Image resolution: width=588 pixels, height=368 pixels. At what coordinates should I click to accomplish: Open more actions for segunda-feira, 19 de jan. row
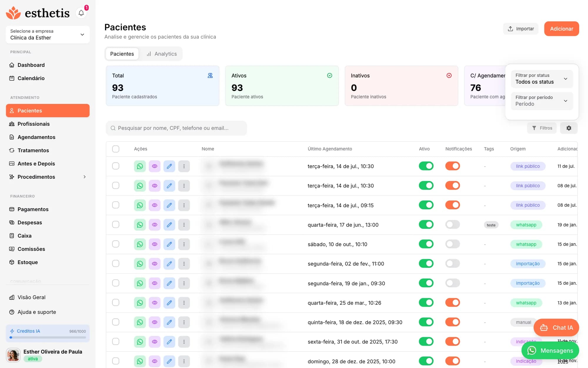184,283
